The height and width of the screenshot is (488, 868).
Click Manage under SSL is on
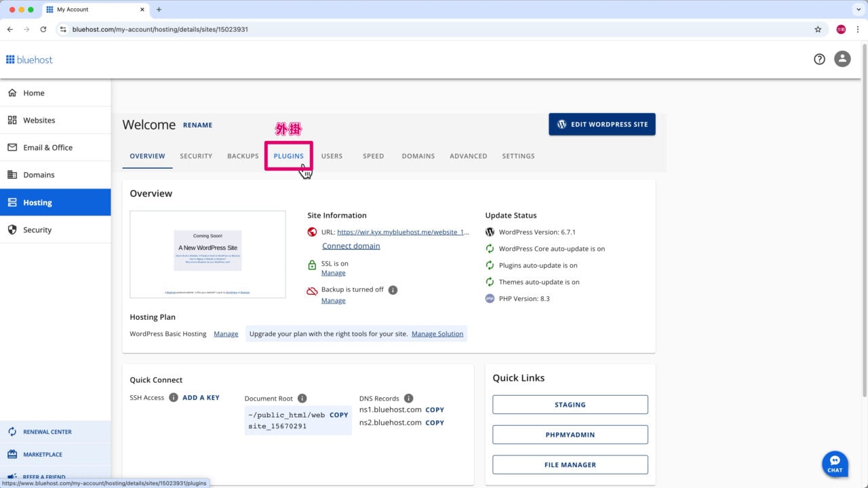click(x=333, y=272)
